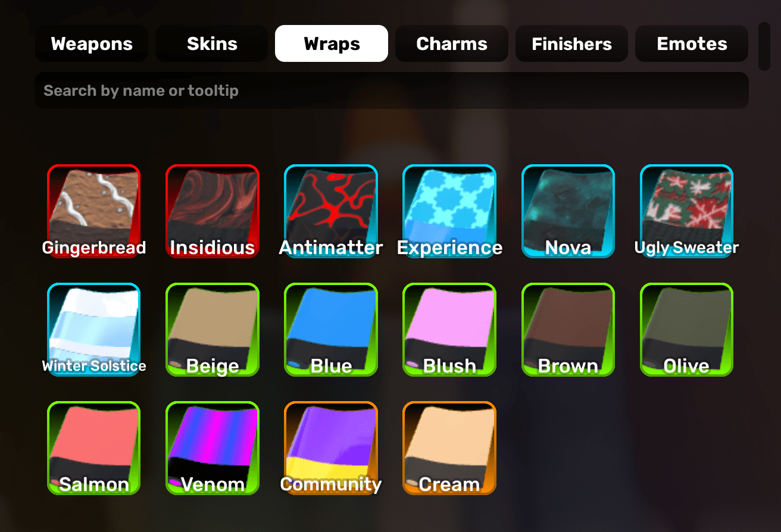Open the Skins tab

click(212, 43)
